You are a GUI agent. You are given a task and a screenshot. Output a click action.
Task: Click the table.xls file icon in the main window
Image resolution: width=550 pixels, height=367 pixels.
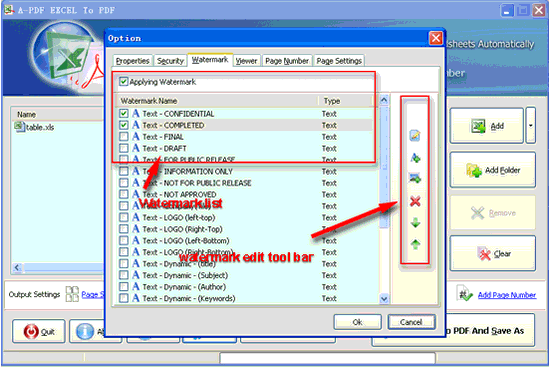click(x=19, y=127)
